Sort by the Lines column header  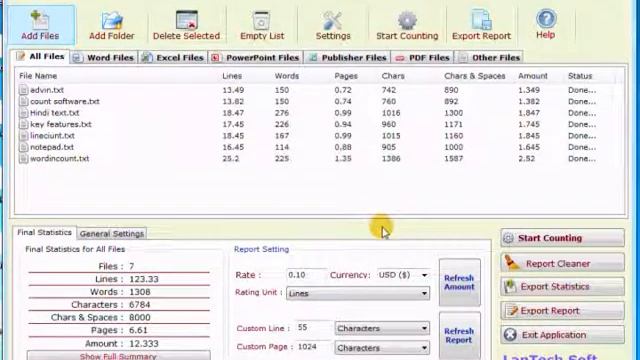tap(232, 76)
